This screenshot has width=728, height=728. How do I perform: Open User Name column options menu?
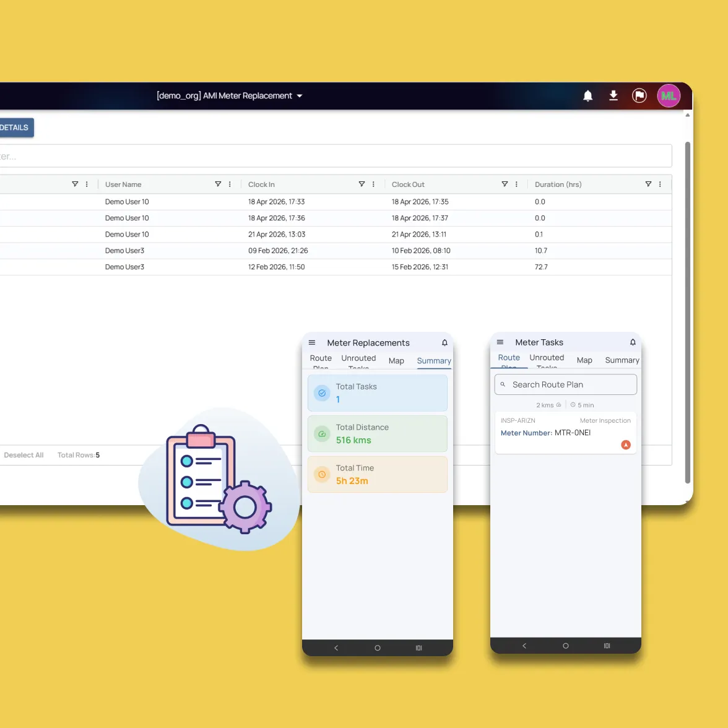230,184
